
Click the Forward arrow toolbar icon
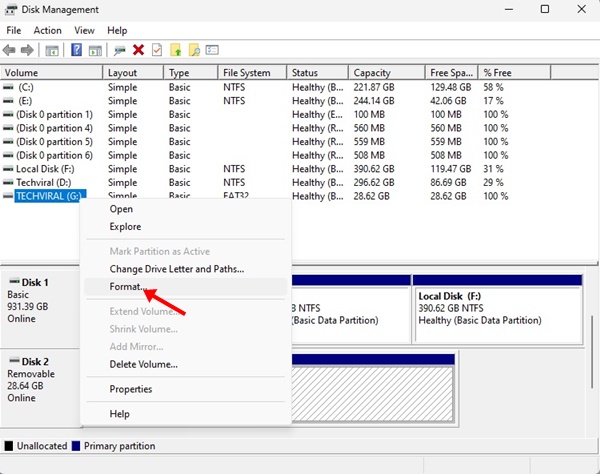click(27, 50)
